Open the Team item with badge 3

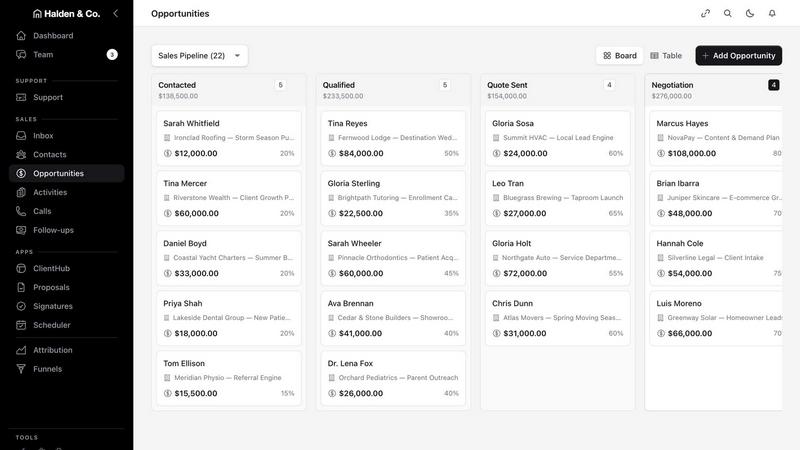(x=66, y=55)
